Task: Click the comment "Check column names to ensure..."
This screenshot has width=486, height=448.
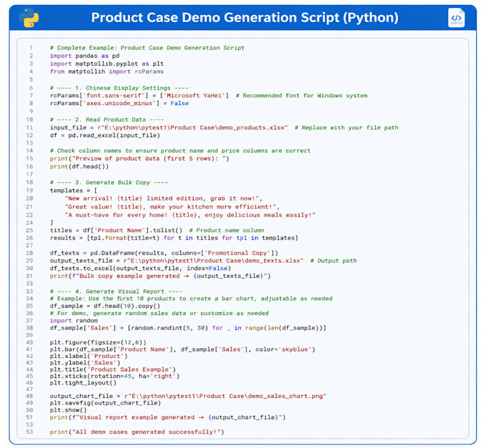Action: [180, 151]
